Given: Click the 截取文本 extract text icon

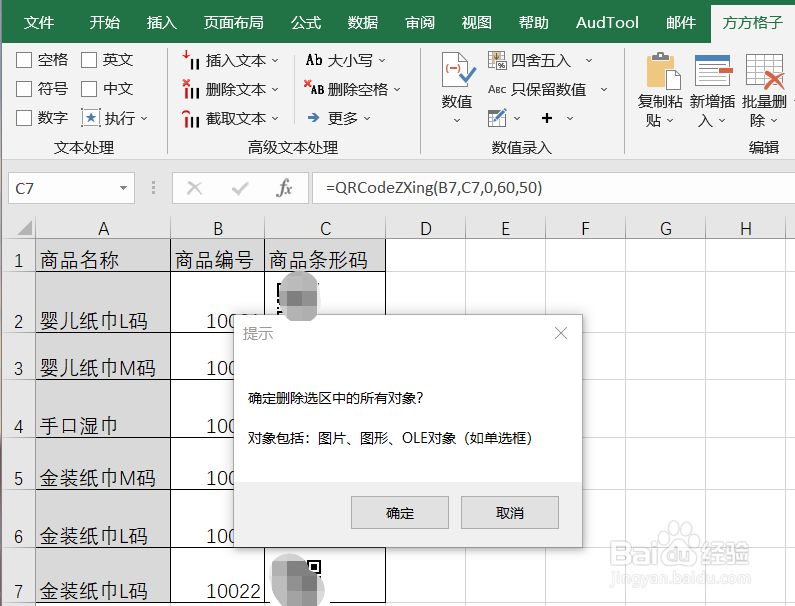Looking at the screenshot, I should coord(191,119).
